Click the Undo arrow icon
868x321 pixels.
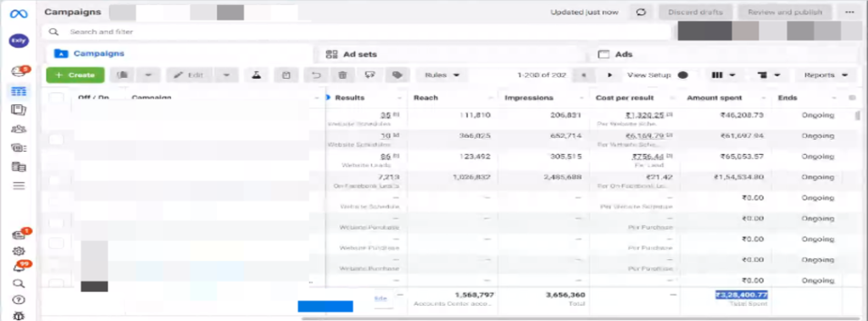tap(317, 75)
